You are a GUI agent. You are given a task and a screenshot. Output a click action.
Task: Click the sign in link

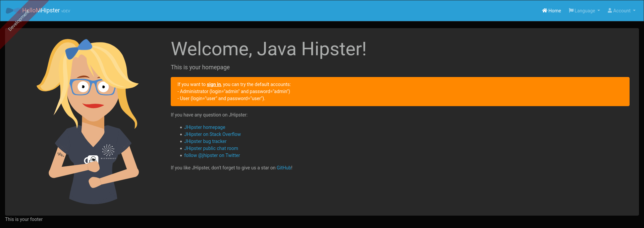click(214, 84)
